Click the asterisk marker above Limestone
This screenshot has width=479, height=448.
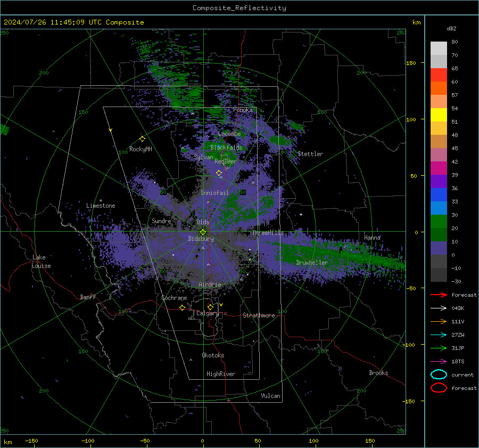[101, 201]
